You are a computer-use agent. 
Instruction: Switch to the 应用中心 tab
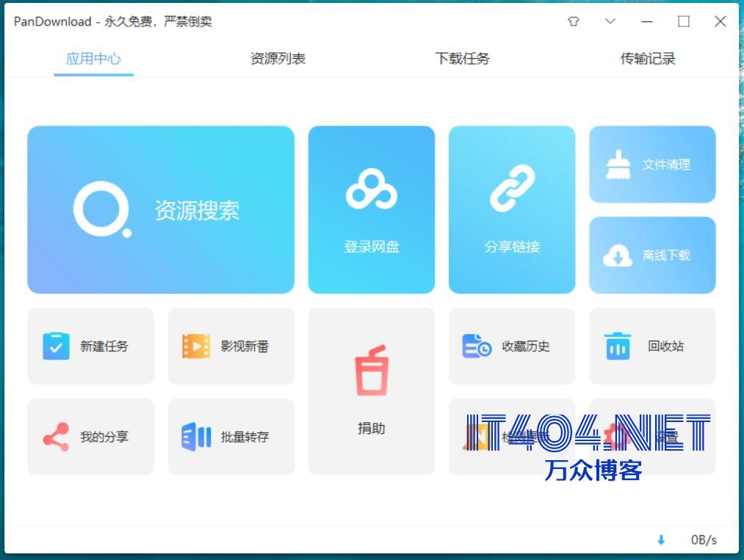point(93,59)
